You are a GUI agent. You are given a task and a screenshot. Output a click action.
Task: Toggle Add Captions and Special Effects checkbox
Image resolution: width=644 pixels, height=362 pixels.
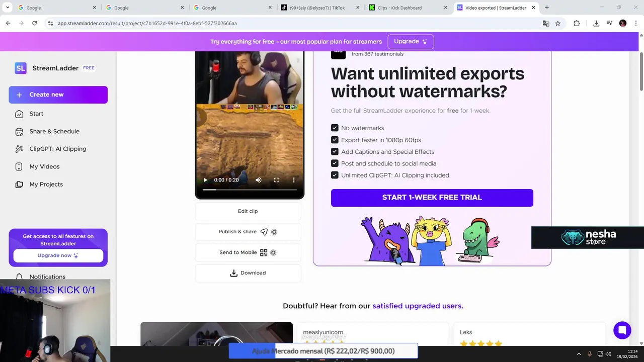[335, 151]
